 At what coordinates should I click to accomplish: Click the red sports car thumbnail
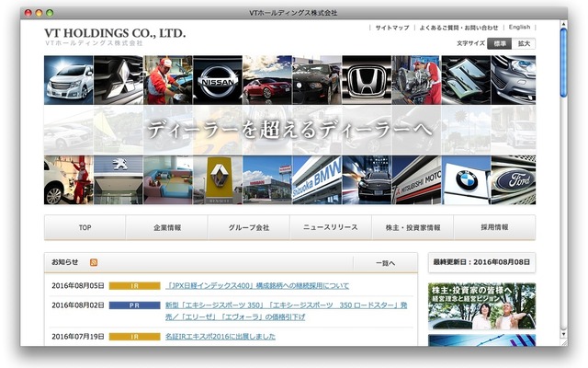coord(267,80)
